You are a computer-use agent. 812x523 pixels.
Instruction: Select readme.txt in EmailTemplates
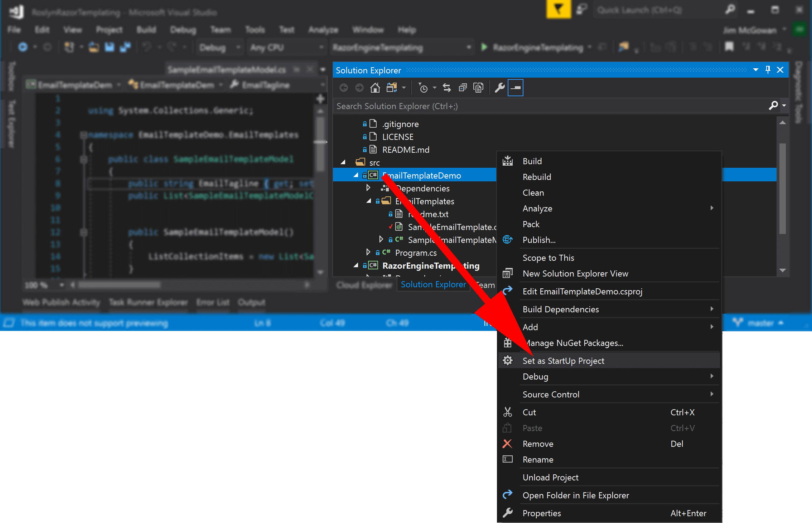tap(428, 214)
